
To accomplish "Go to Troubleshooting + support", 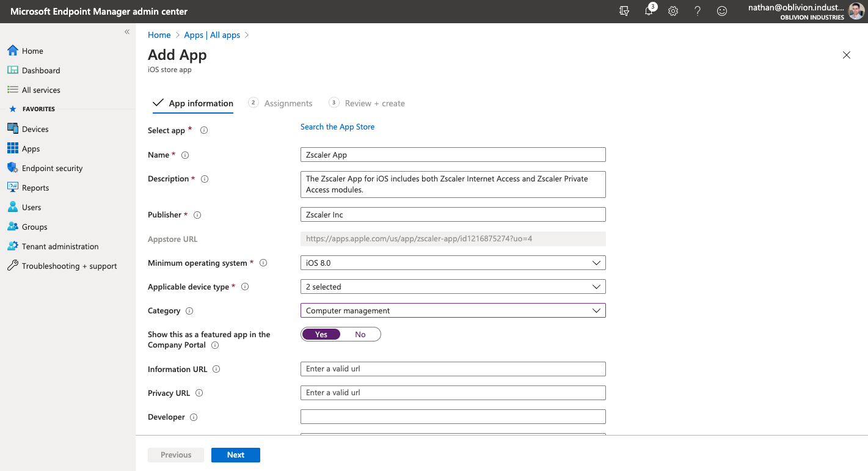I will point(69,266).
